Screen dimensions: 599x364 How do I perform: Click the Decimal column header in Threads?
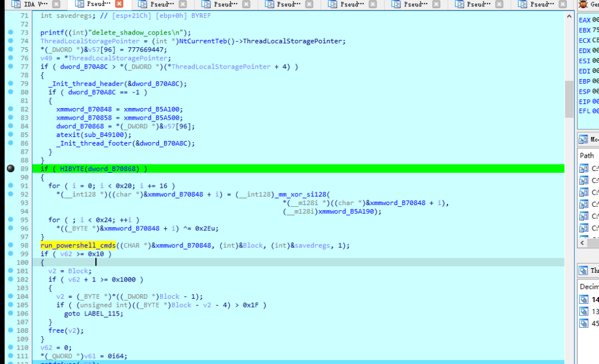[589, 287]
